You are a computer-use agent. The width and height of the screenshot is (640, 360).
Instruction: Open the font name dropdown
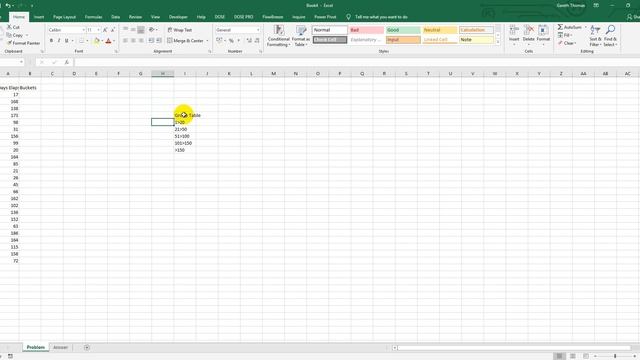click(84, 30)
